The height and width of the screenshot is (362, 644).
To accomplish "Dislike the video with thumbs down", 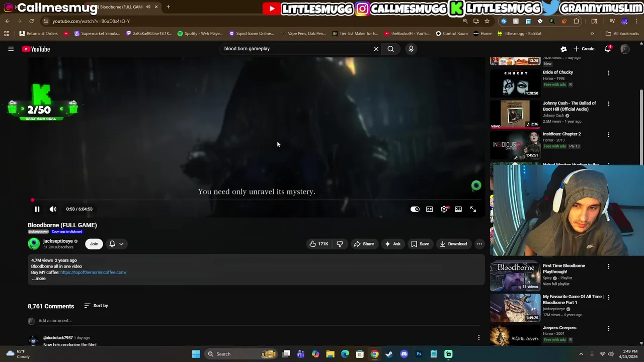I will pyautogui.click(x=340, y=244).
